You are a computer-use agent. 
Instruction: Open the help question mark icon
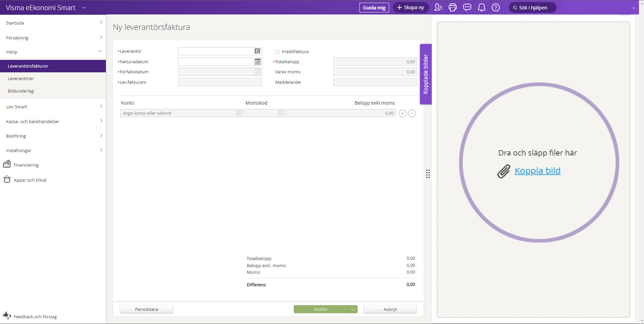(x=496, y=7)
